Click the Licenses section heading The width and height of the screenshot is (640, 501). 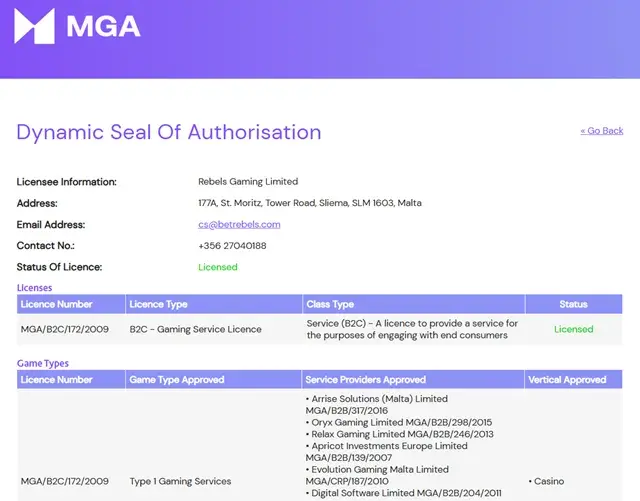coord(34,287)
